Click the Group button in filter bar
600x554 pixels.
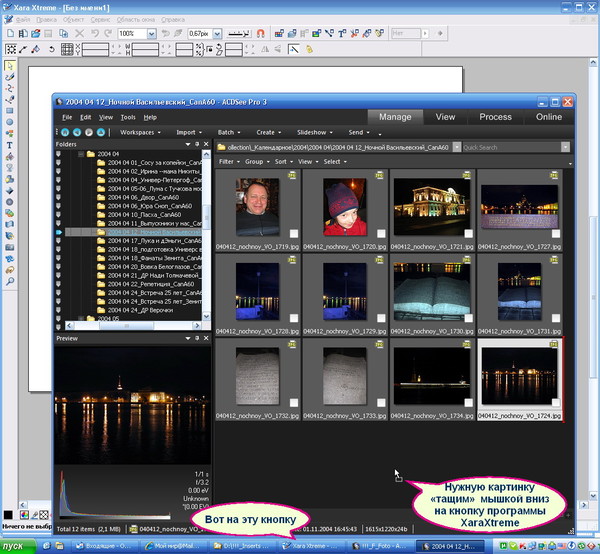tap(257, 161)
